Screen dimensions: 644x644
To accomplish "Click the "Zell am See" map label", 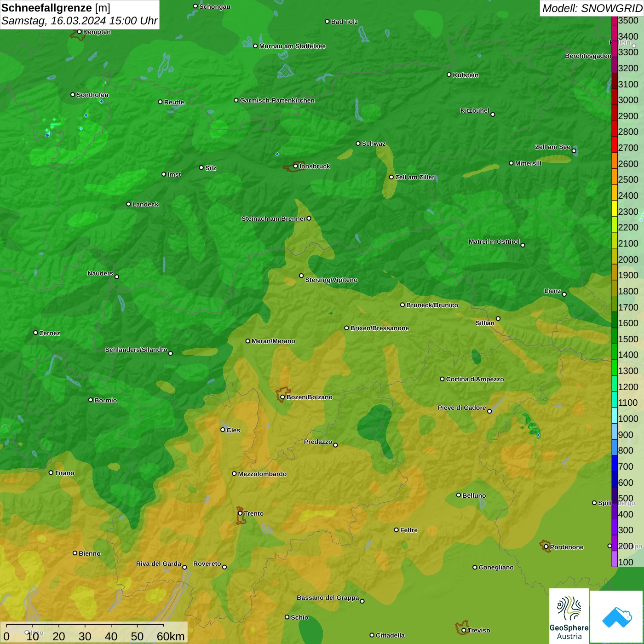I will coord(552,147).
